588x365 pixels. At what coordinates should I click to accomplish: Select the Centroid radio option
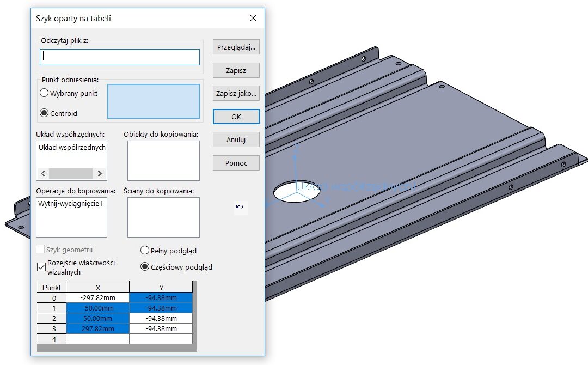[45, 113]
